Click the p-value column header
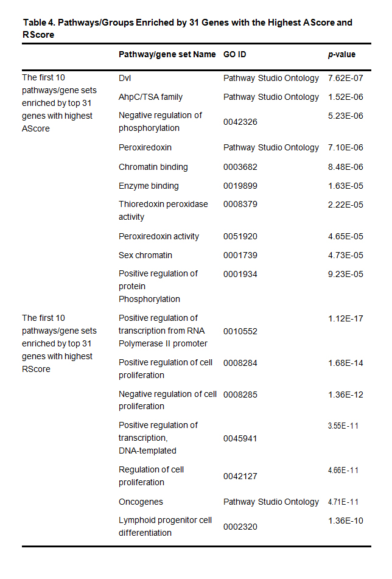Viewport: 392px width, 579px height. tap(341, 54)
